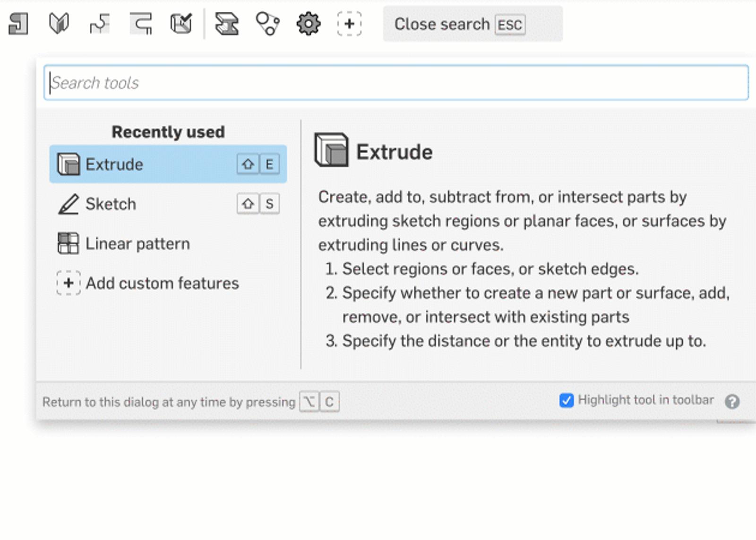
Task: Click the Extrude heading in the description pane
Action: 394,152
